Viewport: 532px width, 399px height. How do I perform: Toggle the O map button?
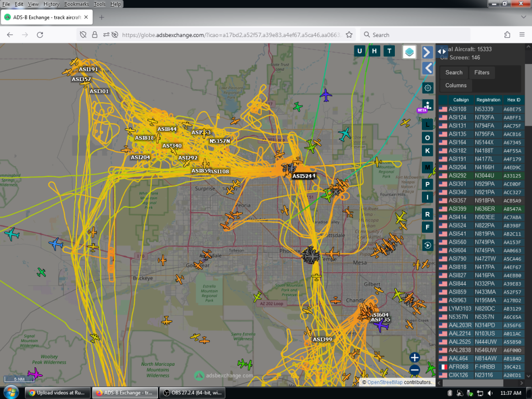coord(428,138)
